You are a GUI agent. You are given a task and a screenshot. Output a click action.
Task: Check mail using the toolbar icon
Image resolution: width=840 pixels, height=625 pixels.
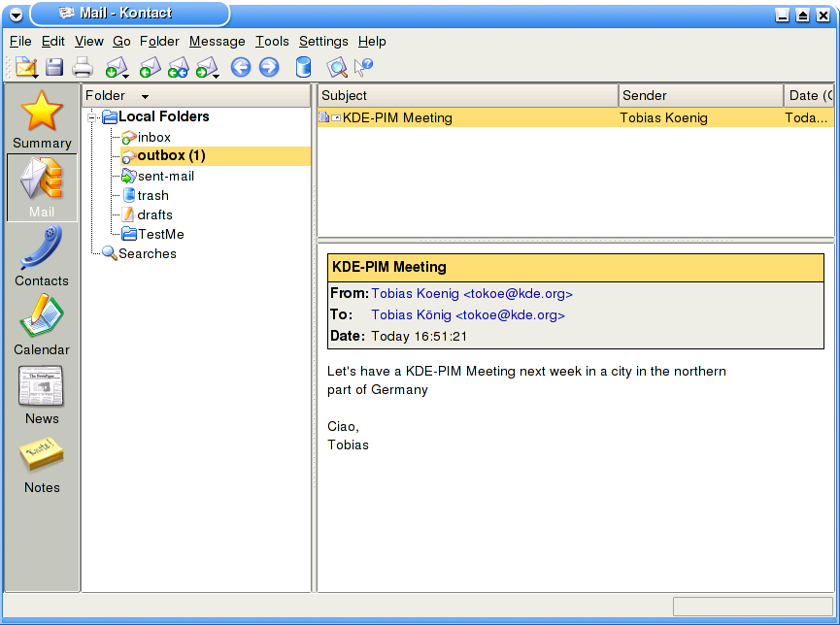coord(117,68)
